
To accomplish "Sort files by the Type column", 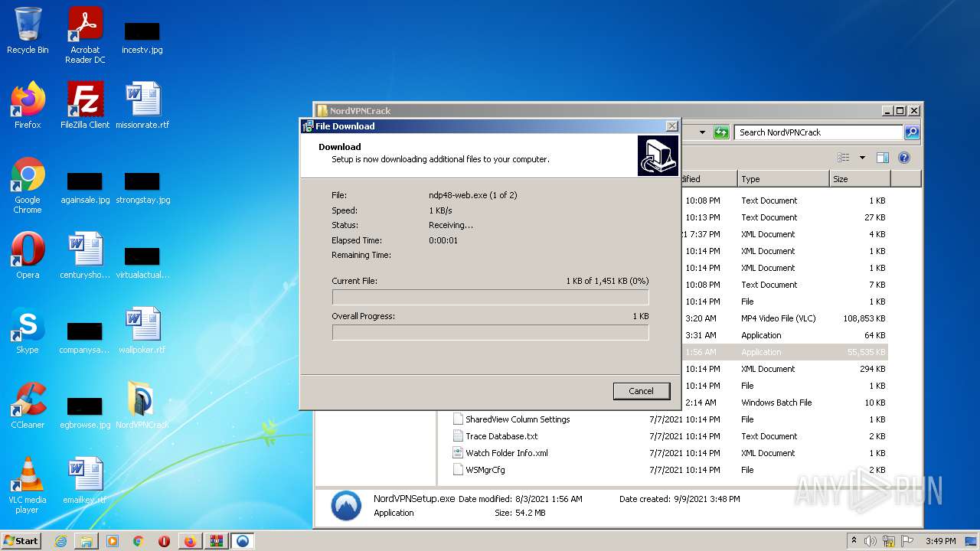I will click(783, 179).
